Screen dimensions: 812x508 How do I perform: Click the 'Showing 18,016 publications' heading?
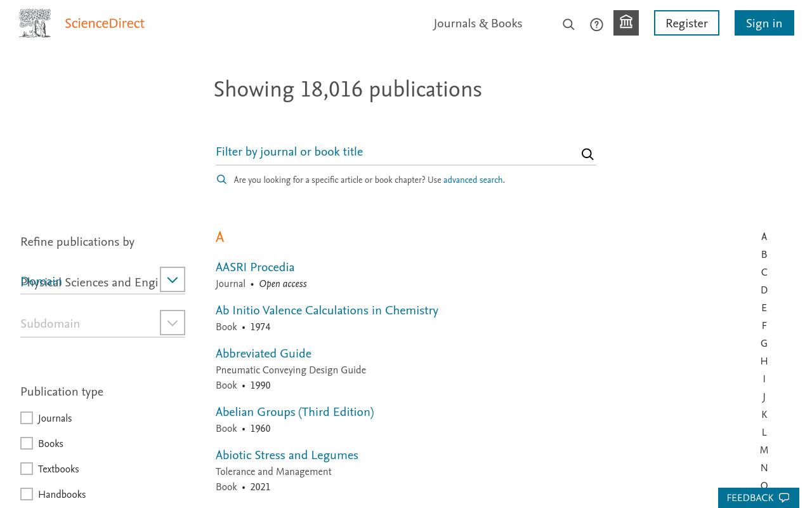pos(348,90)
